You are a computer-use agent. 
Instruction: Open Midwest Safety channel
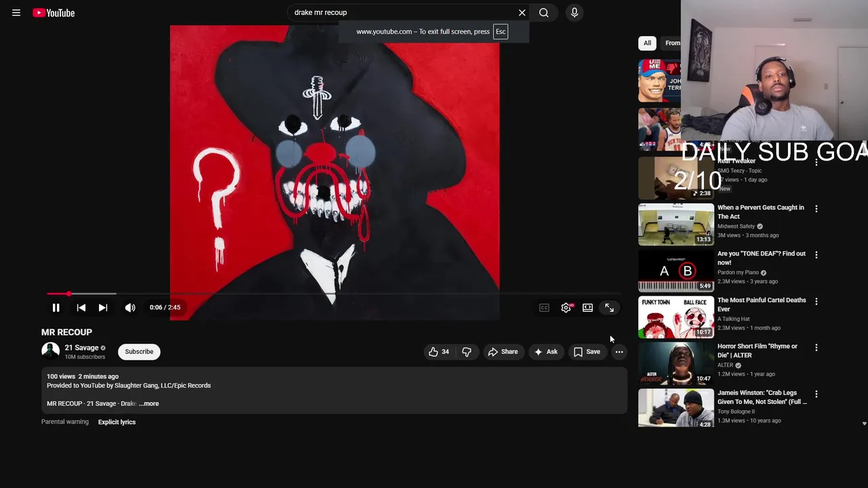[x=736, y=226]
